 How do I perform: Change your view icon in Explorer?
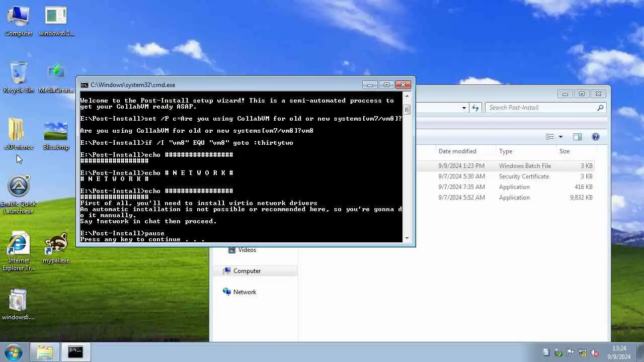(x=550, y=137)
